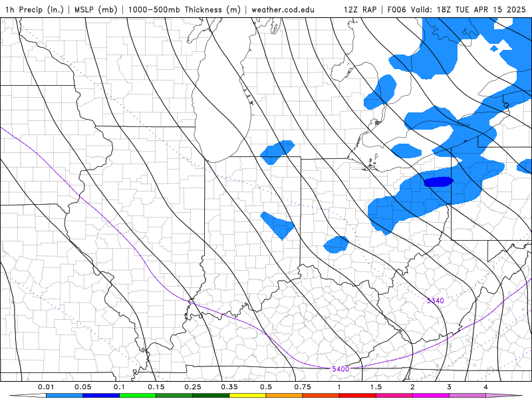This screenshot has height=399, width=532.
Task: Click the weather.cod.edu site text
Action: pos(283,9)
